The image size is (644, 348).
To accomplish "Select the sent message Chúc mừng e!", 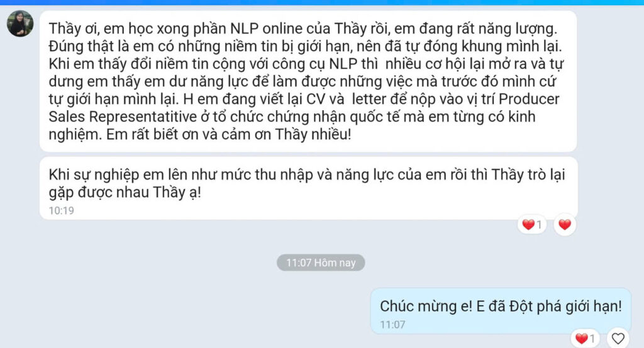I will click(x=501, y=311).
